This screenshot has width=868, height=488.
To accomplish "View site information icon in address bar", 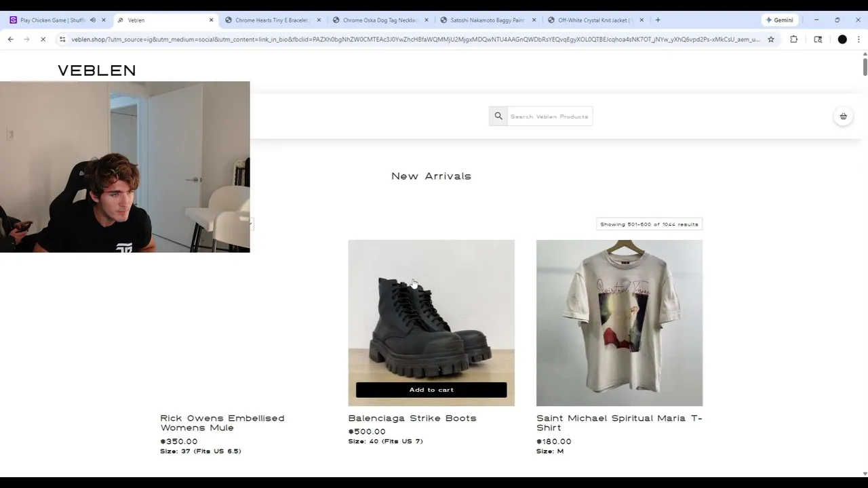I will 62,39.
